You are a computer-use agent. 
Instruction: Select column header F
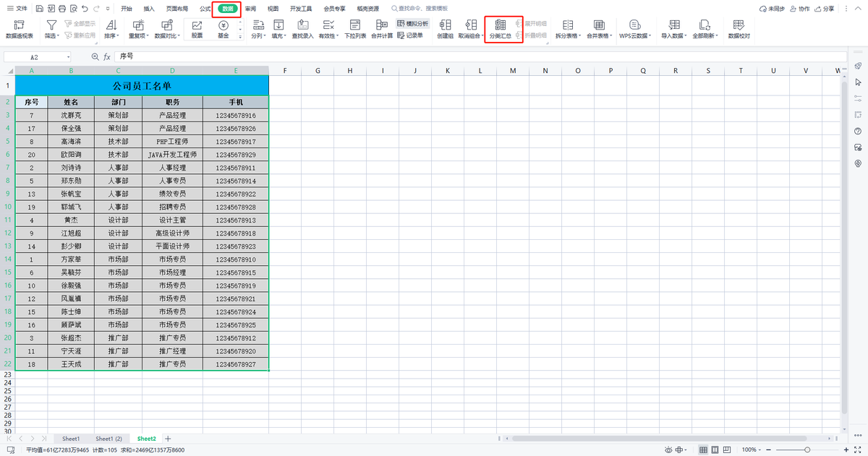[x=284, y=71]
